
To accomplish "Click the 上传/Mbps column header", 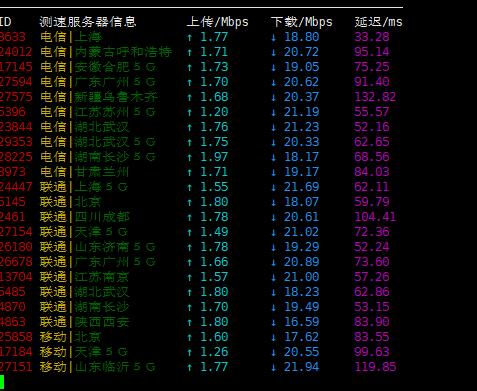I will pyautogui.click(x=217, y=22).
